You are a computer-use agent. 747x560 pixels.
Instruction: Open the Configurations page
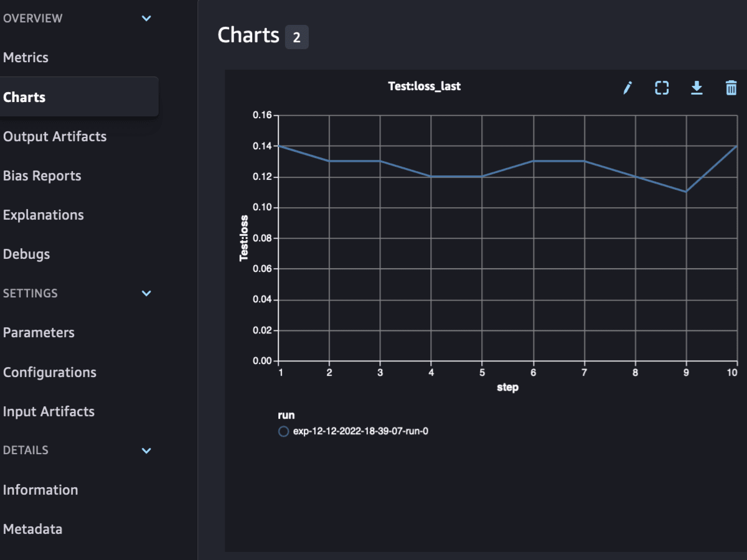[x=49, y=372]
